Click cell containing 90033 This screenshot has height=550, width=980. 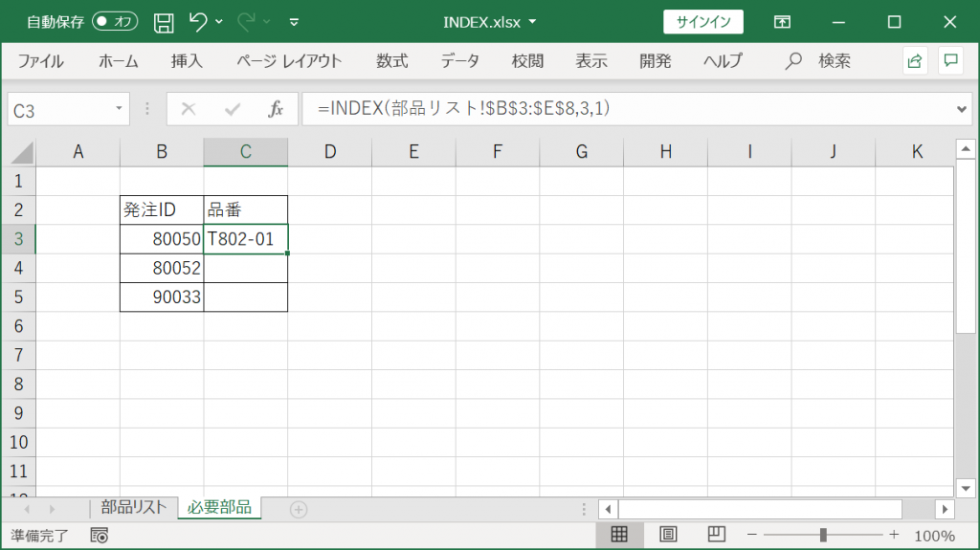(x=162, y=297)
